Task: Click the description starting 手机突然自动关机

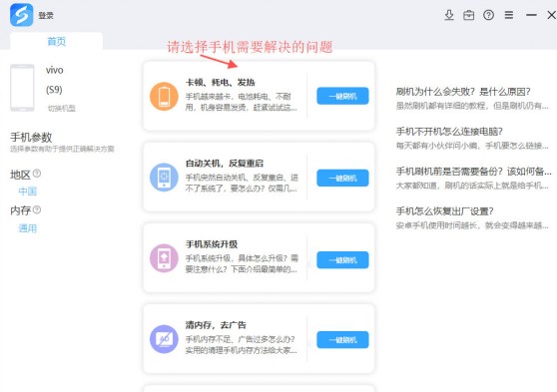Action: pyautogui.click(x=242, y=183)
